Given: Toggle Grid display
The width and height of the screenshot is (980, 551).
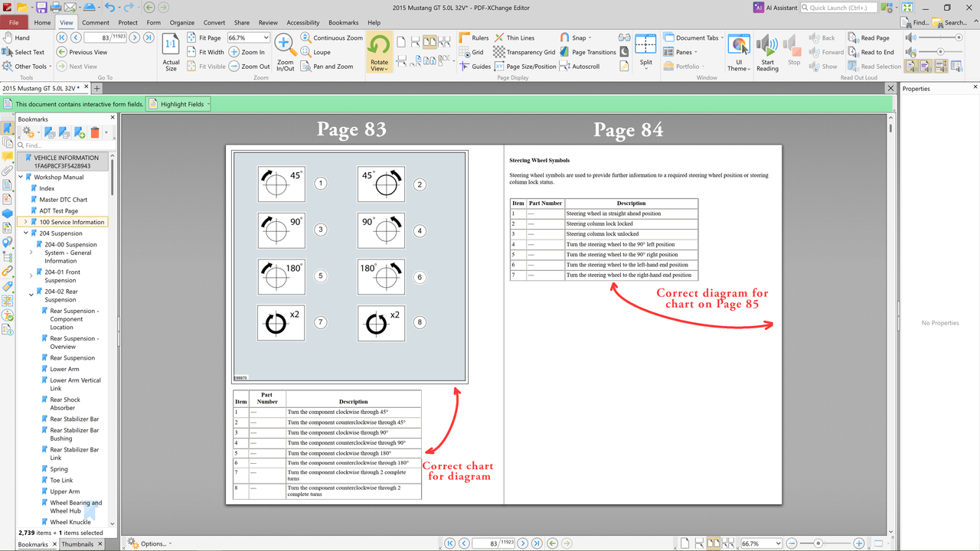Looking at the screenshot, I should 472,52.
